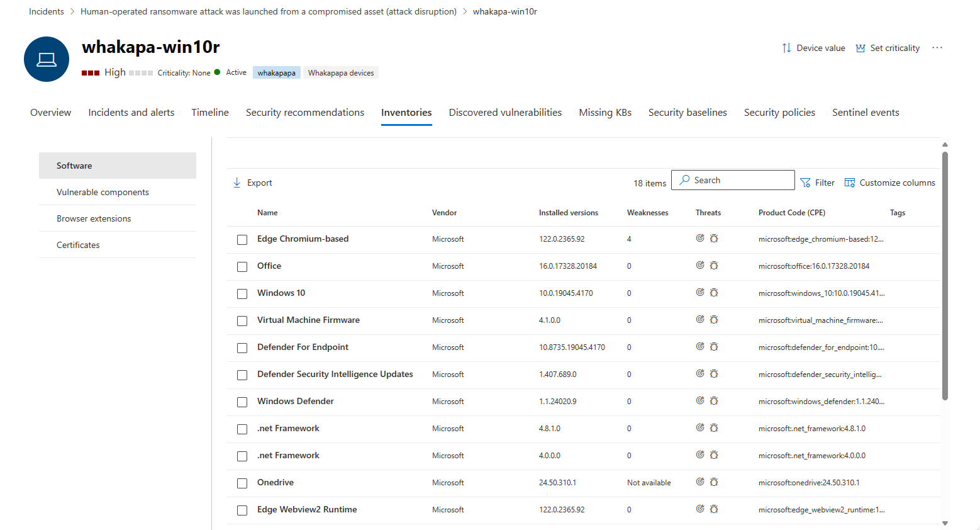Go to Incidents breadcrumb link
Viewport: 980px width, 530px height.
coord(47,11)
